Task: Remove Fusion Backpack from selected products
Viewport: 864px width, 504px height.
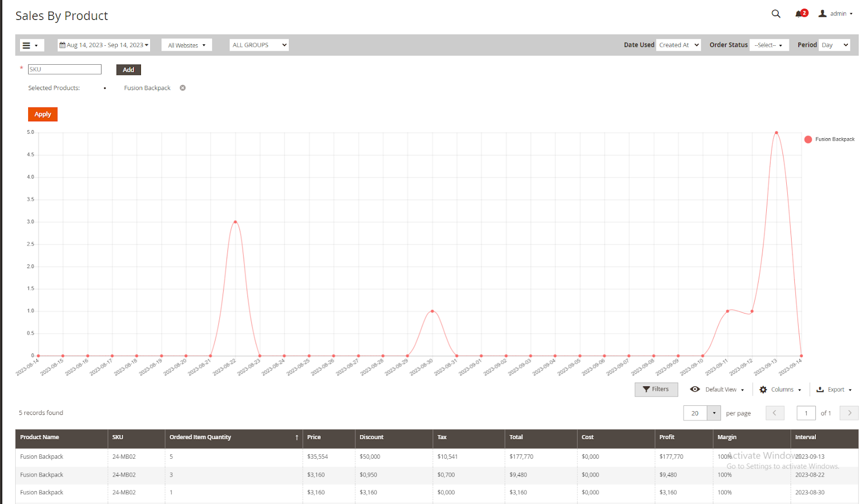Action: point(183,88)
